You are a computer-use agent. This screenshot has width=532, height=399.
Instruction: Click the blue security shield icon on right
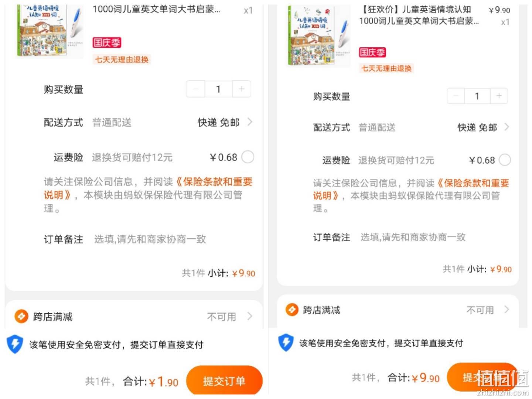(x=286, y=342)
